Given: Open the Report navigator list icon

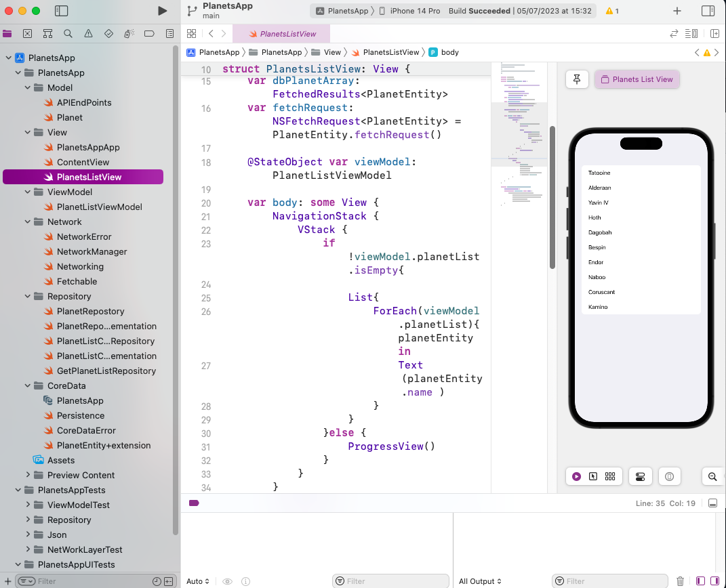Looking at the screenshot, I should click(x=169, y=33).
